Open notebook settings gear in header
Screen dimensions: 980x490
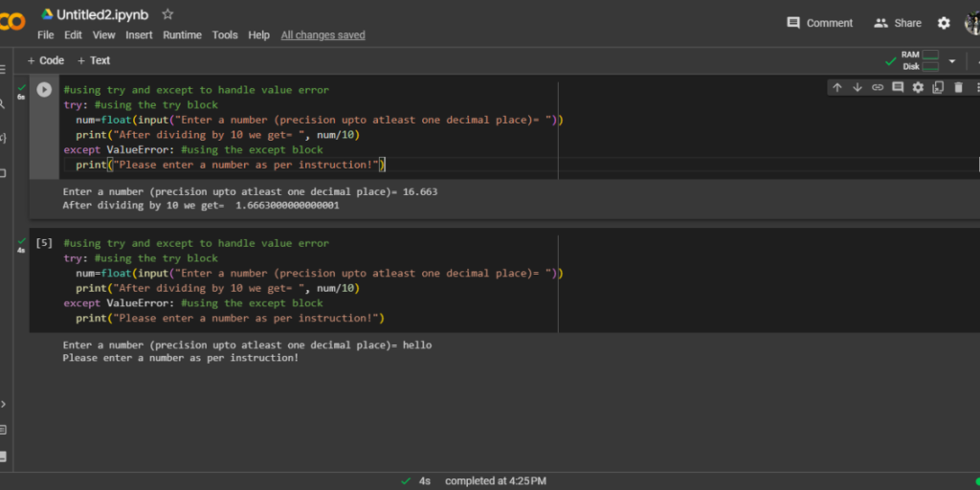coord(944,23)
